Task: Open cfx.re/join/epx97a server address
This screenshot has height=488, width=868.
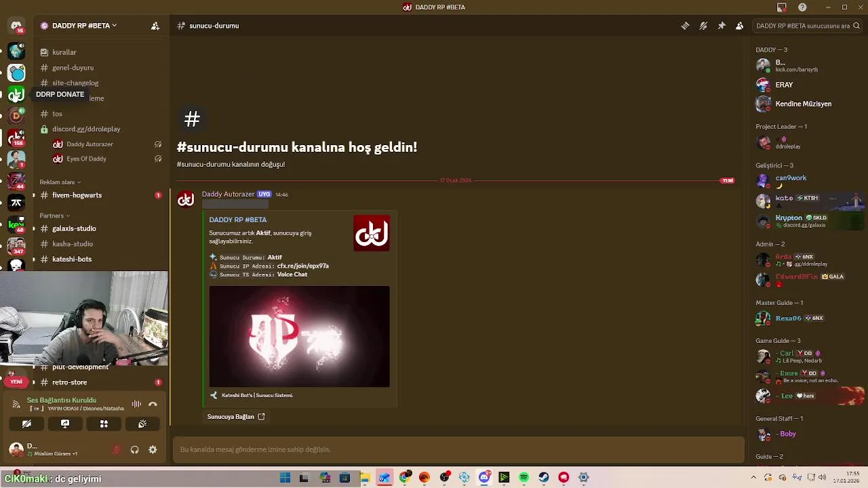Action: 302,266
